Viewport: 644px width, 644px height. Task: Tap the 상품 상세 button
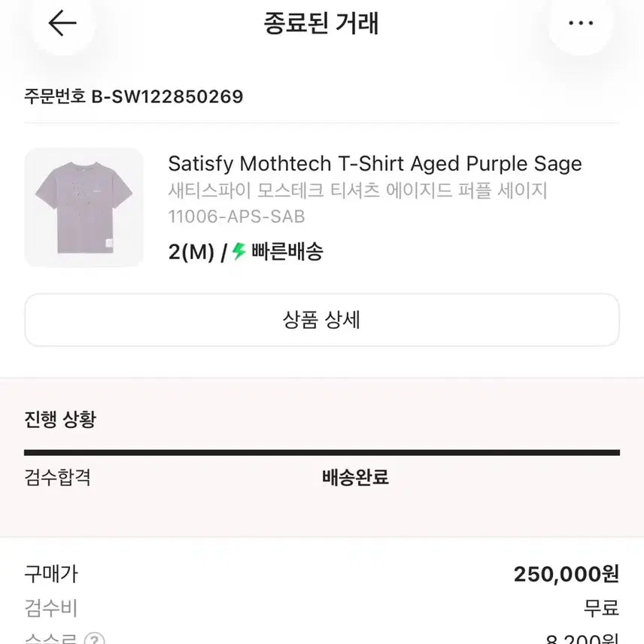tap(321, 320)
